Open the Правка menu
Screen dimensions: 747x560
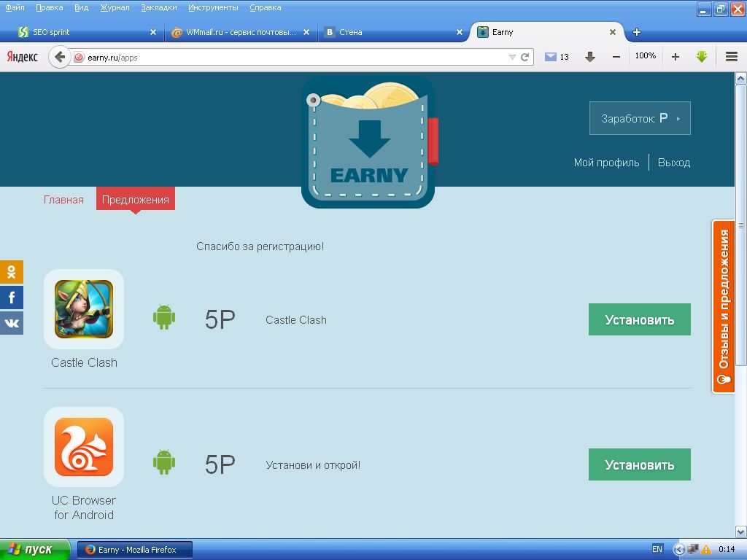coord(50,7)
